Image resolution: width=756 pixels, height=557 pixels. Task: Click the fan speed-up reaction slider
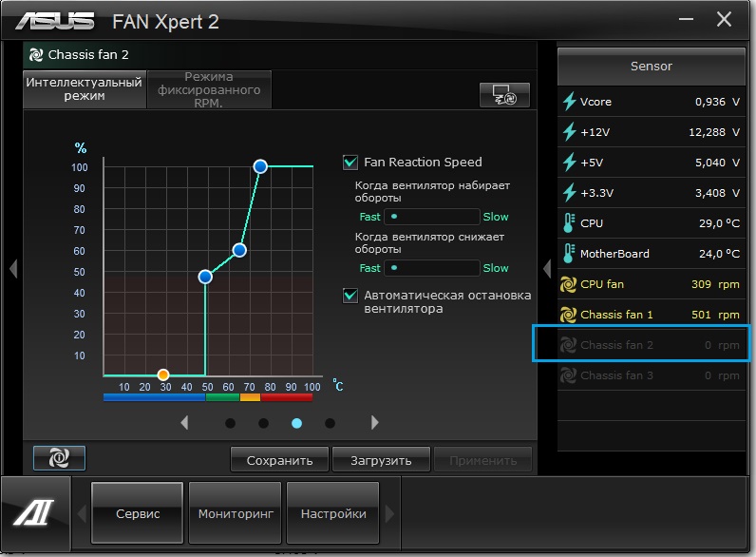[x=431, y=217]
